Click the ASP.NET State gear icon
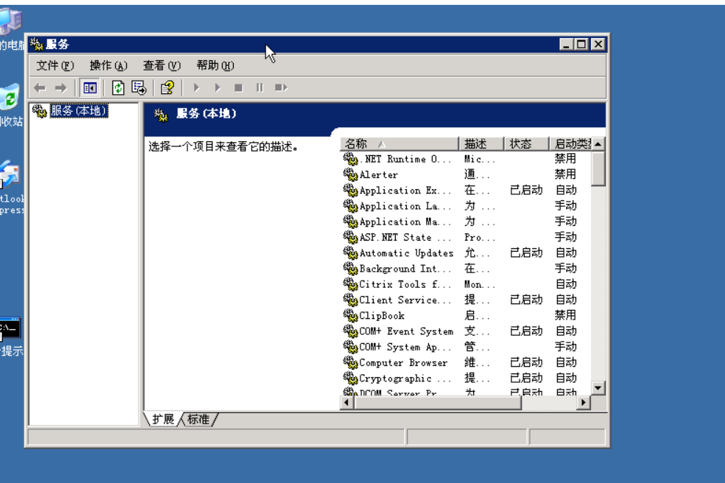 point(350,237)
